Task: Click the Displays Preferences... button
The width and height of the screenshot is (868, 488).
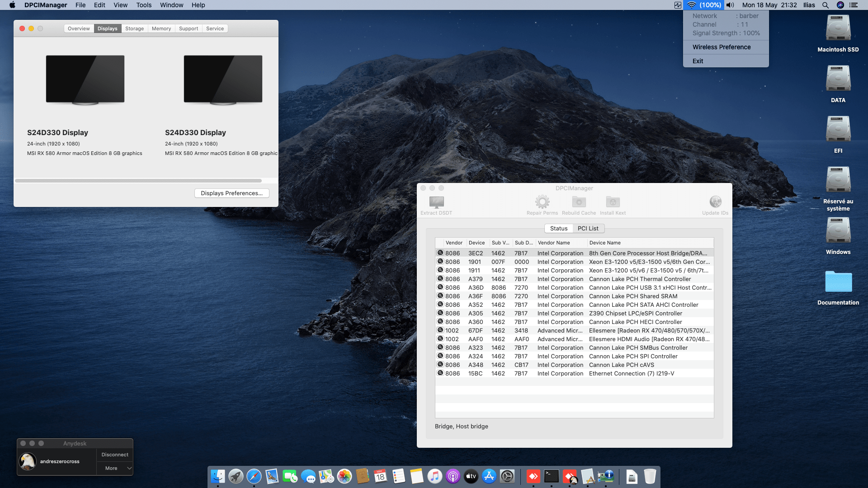Action: (x=231, y=193)
